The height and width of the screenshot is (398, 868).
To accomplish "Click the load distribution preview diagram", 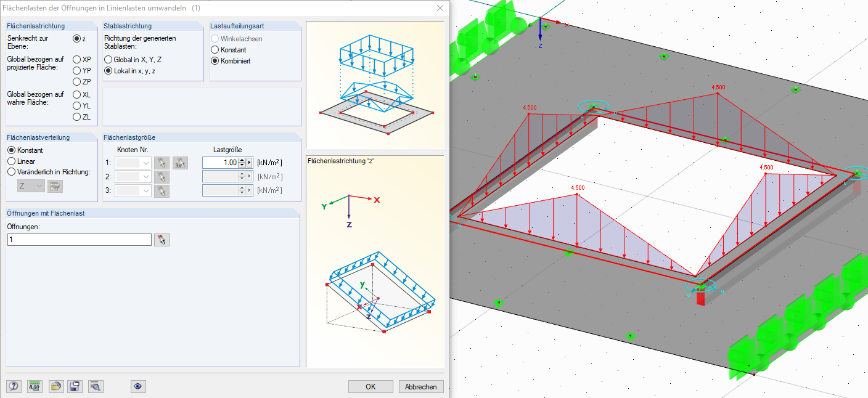I will [x=375, y=86].
